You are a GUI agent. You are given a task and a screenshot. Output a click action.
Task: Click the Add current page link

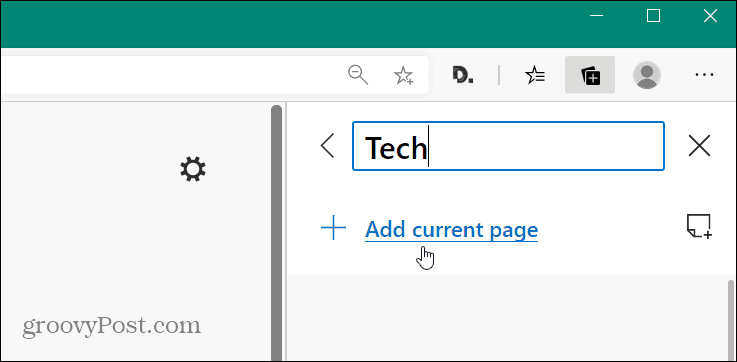click(x=451, y=230)
